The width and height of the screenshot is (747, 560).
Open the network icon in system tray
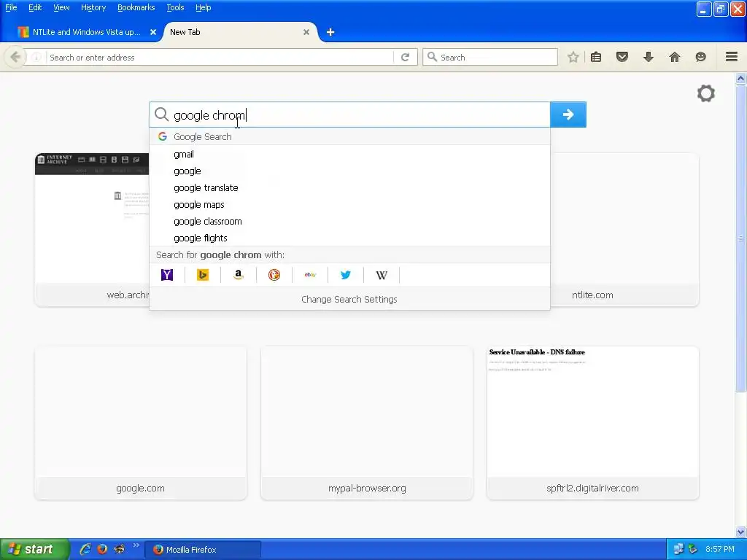pos(678,549)
